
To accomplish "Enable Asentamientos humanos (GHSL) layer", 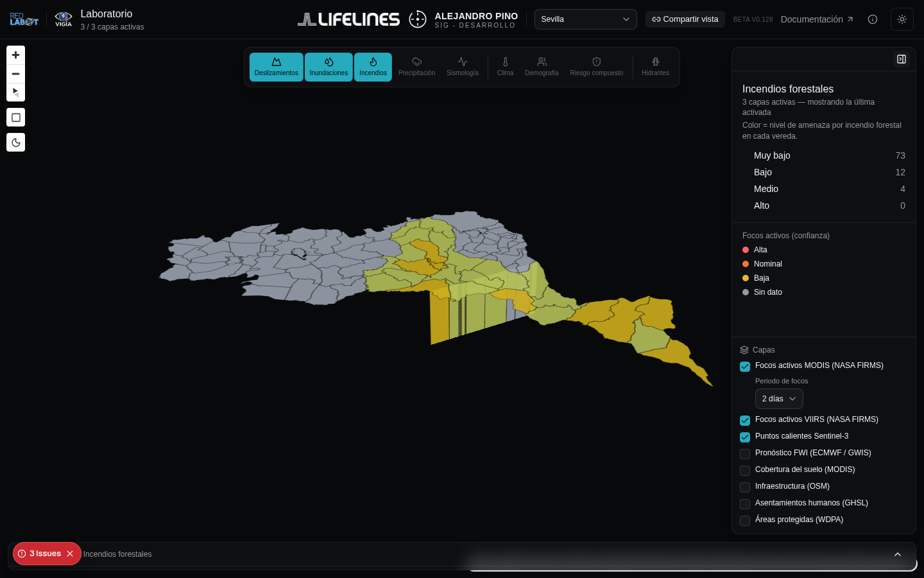I will click(x=745, y=504).
